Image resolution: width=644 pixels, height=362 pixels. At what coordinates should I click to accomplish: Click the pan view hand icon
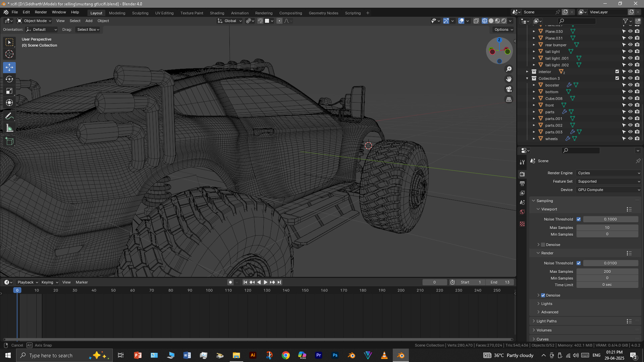(509, 79)
